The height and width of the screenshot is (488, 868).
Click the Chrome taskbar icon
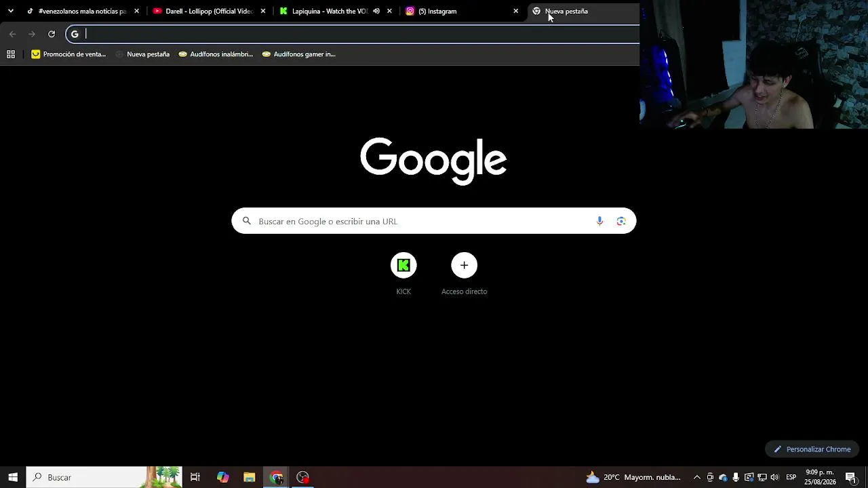point(276,477)
